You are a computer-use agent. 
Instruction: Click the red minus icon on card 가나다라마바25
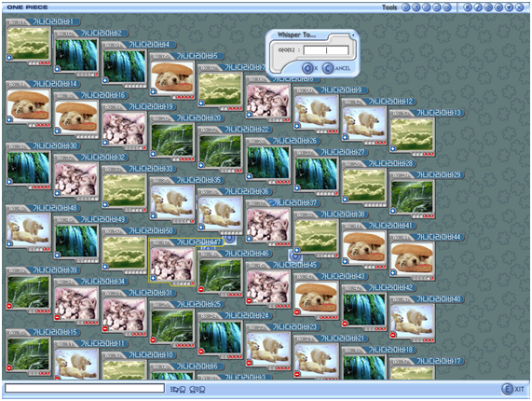(154, 340)
